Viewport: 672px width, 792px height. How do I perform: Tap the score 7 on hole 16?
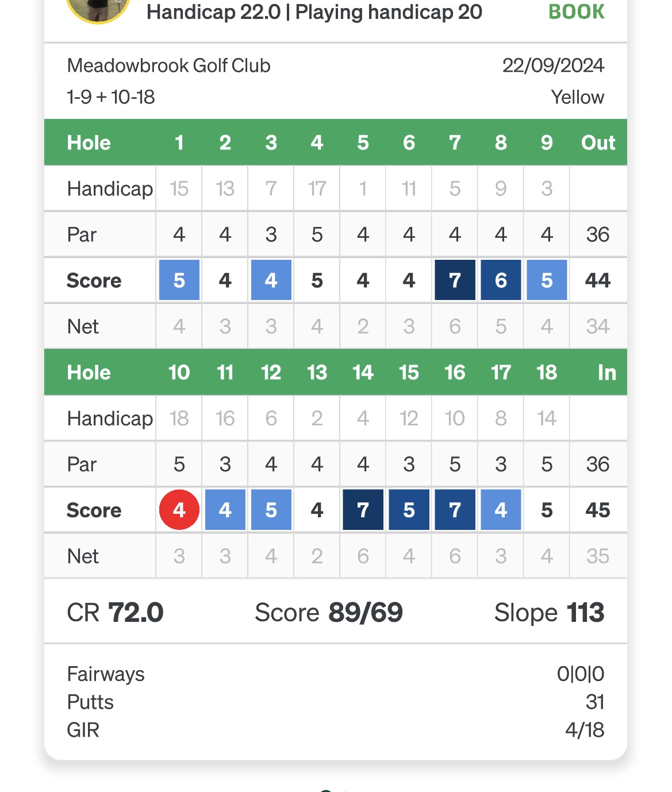(455, 510)
